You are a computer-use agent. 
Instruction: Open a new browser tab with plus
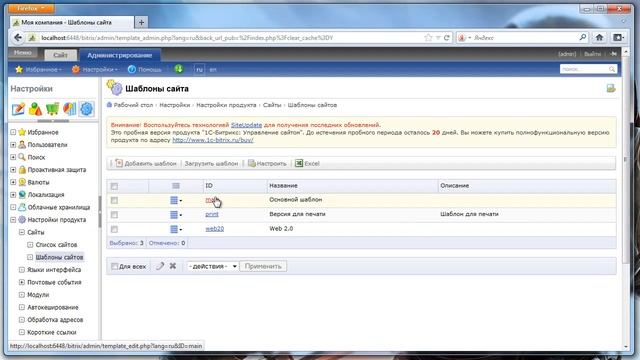tap(141, 22)
